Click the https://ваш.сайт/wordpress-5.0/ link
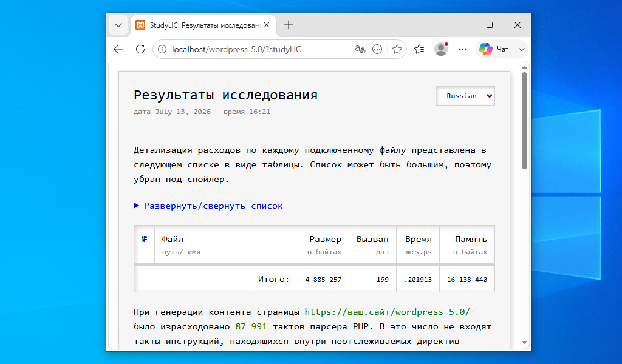This screenshot has height=364, width=622. pyautogui.click(x=387, y=312)
